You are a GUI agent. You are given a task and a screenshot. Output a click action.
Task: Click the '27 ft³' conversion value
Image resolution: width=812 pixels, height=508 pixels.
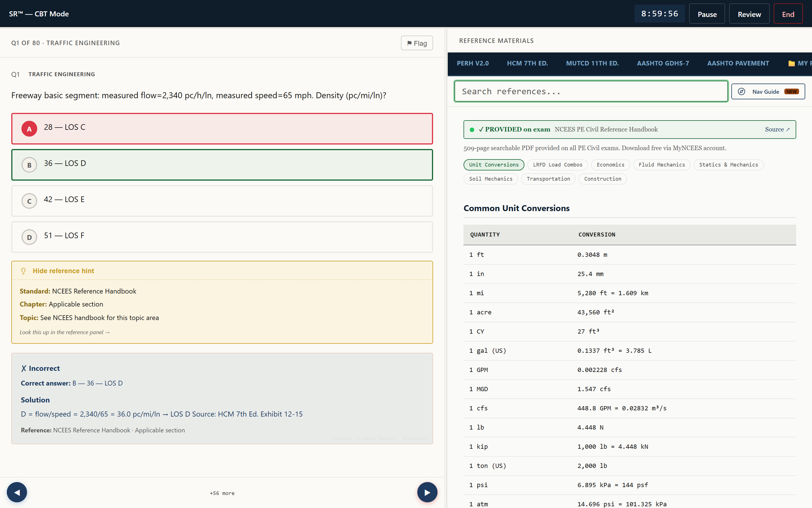(x=588, y=331)
